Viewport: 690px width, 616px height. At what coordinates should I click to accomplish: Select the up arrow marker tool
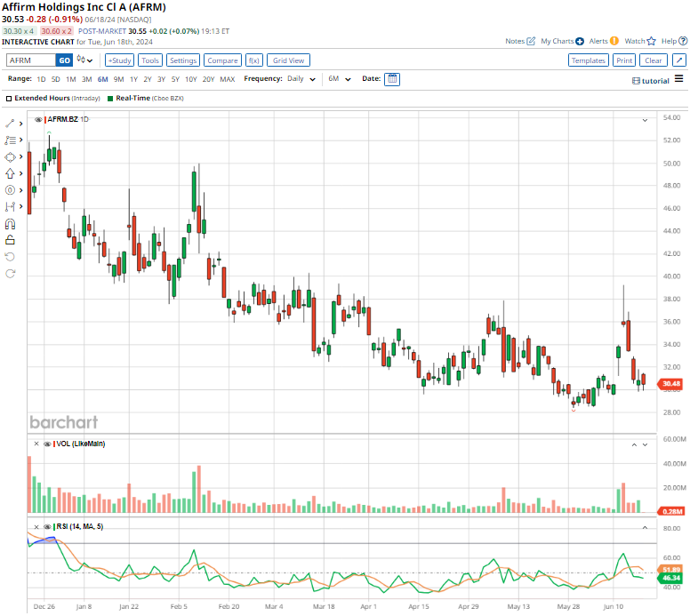pyautogui.click(x=10, y=173)
